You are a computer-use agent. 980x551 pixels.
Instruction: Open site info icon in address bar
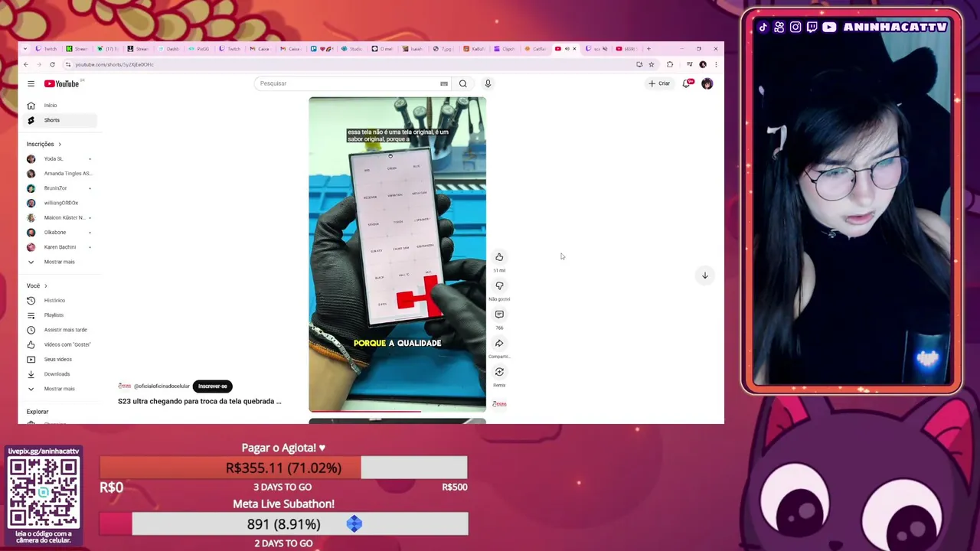pos(68,64)
